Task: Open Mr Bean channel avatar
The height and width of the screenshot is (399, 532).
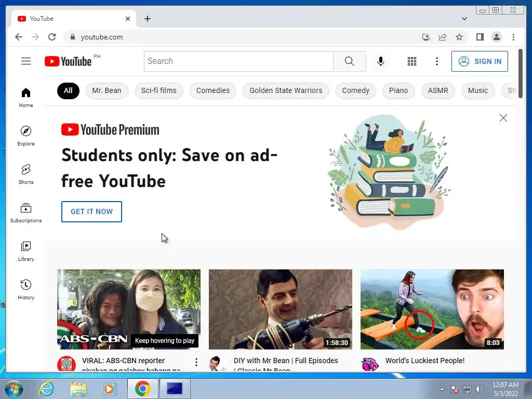Action: tap(216, 364)
